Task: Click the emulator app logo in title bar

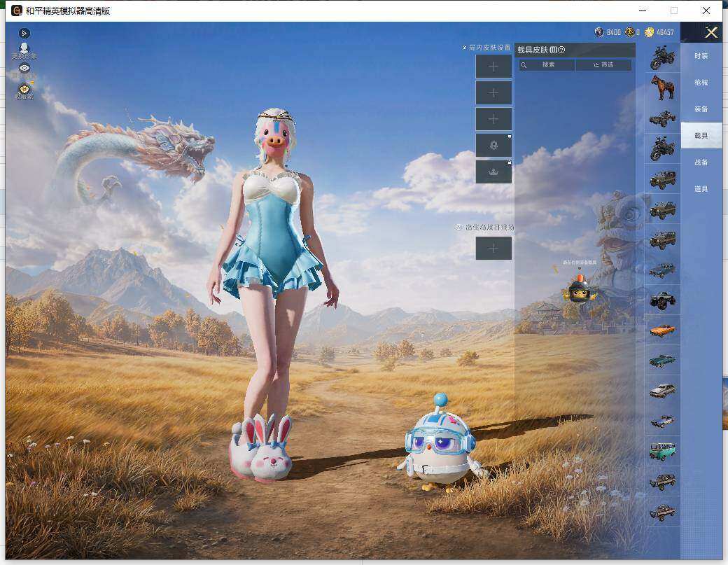Action: pos(16,11)
